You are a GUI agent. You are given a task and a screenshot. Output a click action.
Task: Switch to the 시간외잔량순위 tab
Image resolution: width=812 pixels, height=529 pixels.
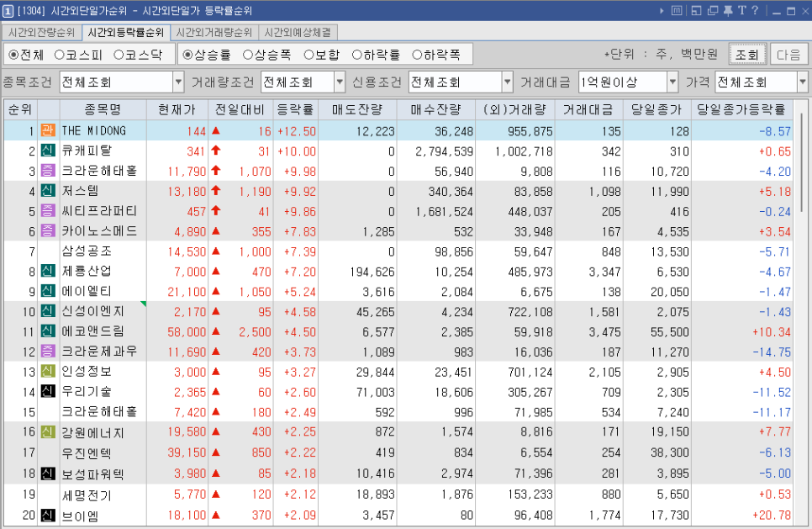tap(41, 32)
